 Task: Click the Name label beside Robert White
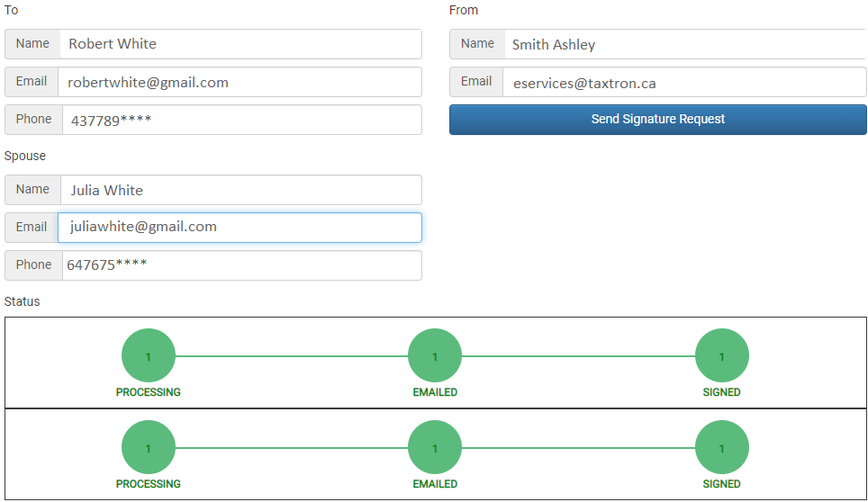coord(32,44)
